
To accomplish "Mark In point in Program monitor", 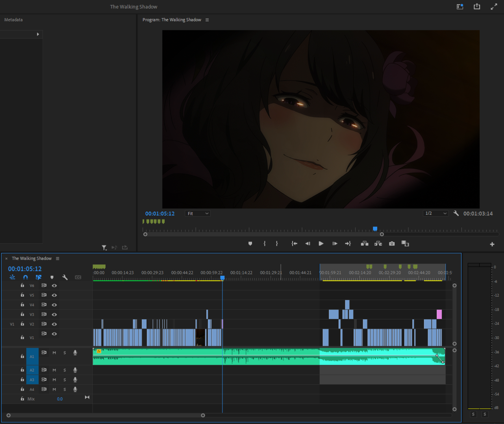I will (x=265, y=244).
